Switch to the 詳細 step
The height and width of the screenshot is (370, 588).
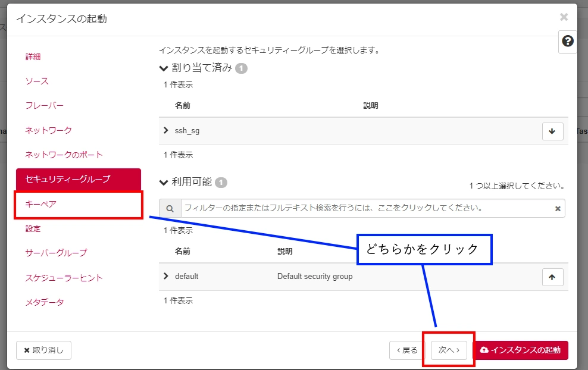[x=33, y=57]
